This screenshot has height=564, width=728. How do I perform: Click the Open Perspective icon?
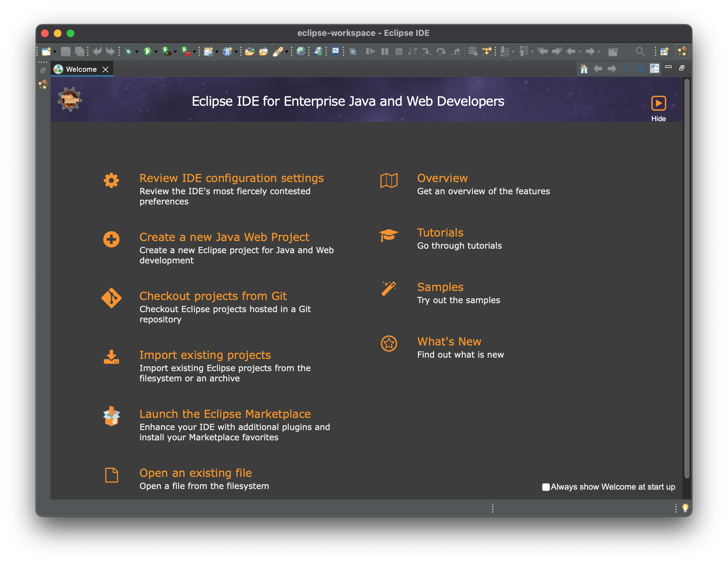coord(664,51)
